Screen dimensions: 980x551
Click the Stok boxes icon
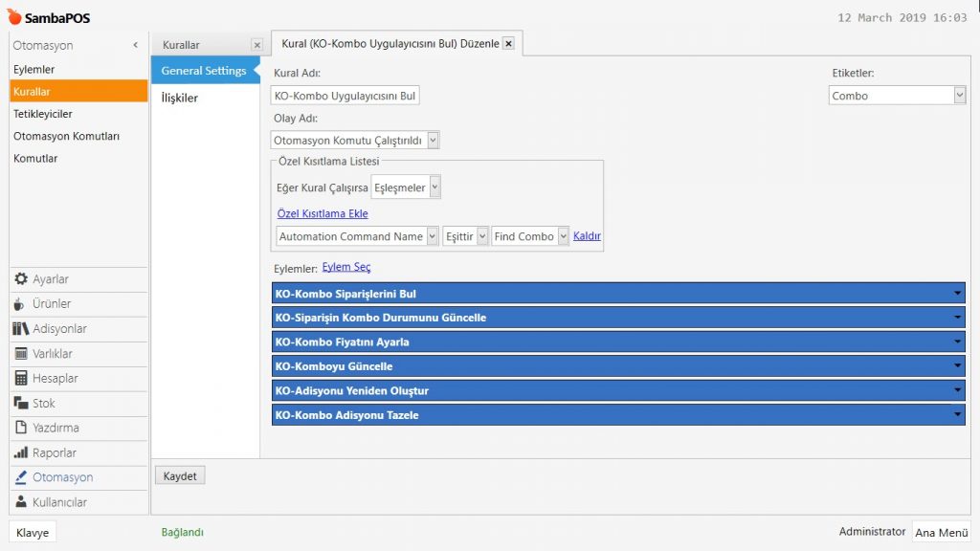pos(21,404)
